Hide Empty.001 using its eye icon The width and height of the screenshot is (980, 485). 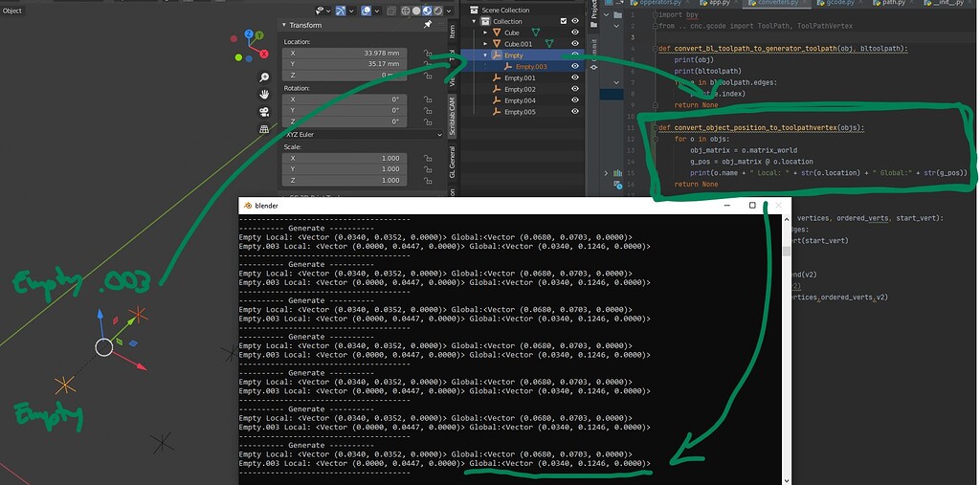click(x=575, y=77)
